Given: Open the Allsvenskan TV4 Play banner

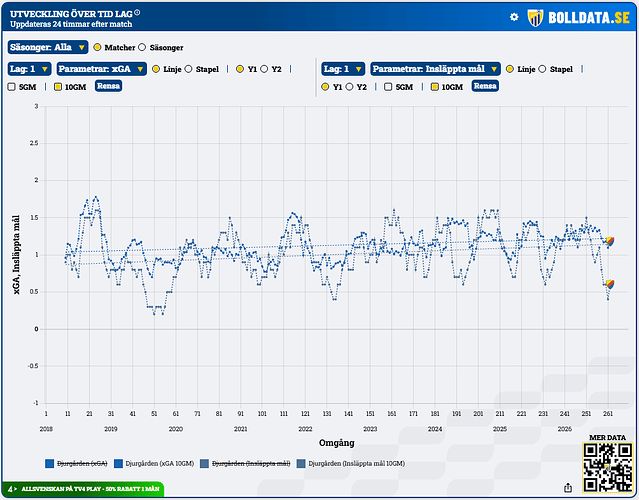Looking at the screenshot, I should click(x=83, y=489).
